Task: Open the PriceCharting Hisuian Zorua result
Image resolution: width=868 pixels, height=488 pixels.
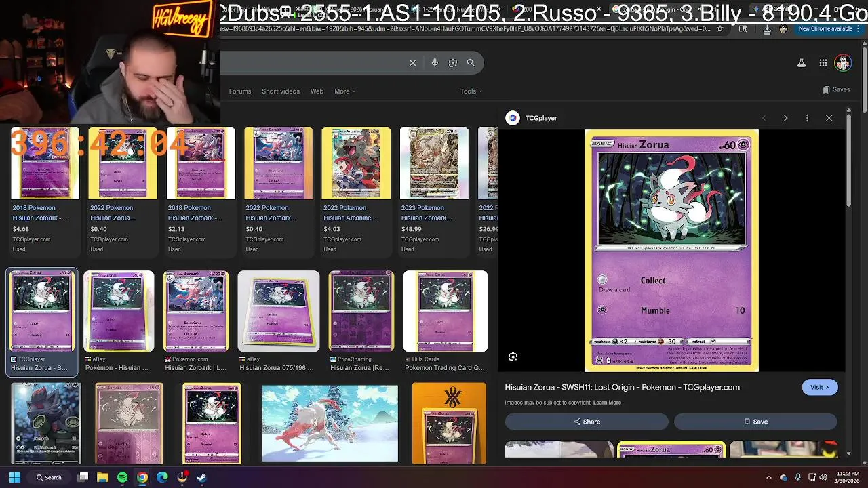Action: pyautogui.click(x=361, y=321)
